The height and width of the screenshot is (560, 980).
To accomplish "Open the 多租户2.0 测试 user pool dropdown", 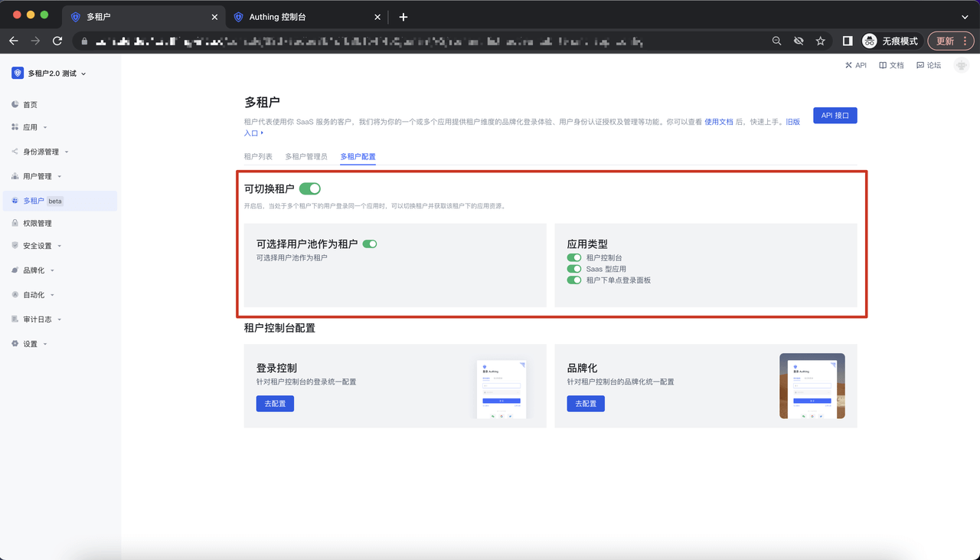I will [51, 74].
